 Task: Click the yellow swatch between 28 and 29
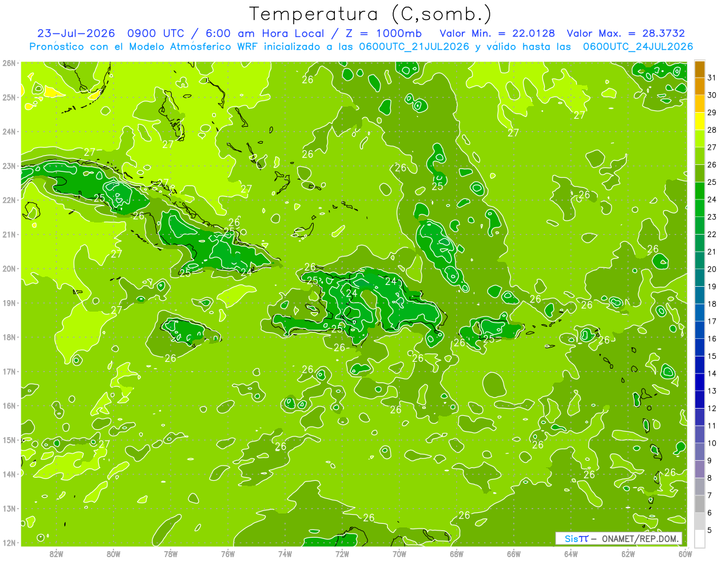coord(699,122)
